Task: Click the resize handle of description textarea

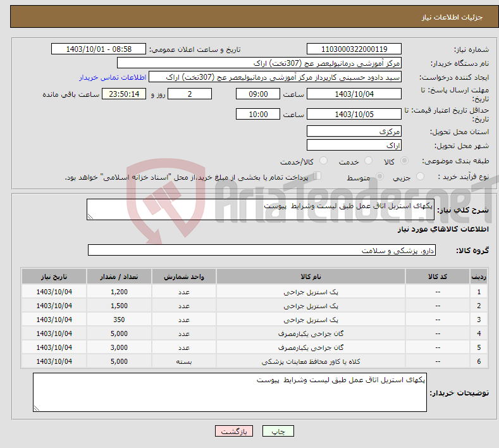Action: pyautogui.click(x=90, y=216)
